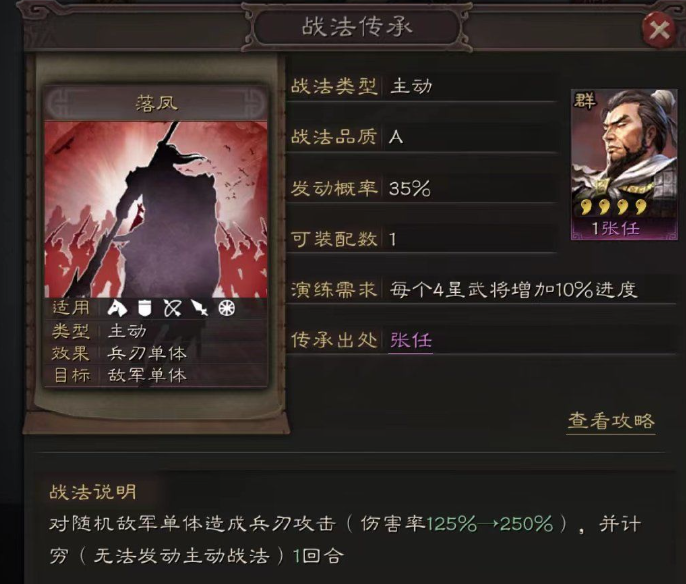Select the 战法品质 A row
Screen dimensions: 686x584
[x=422, y=137]
